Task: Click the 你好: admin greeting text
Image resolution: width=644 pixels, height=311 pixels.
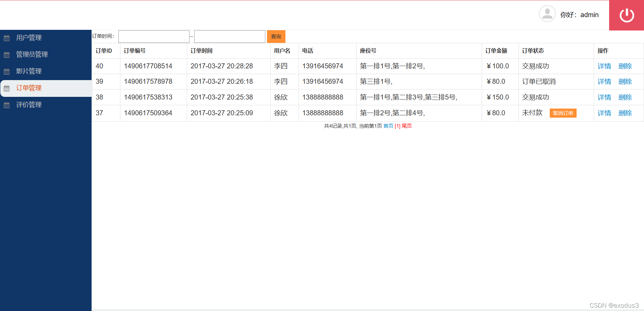Action: [x=579, y=15]
